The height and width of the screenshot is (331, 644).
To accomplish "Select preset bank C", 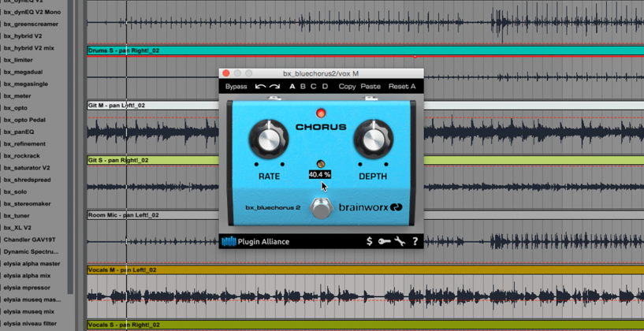I will (x=314, y=86).
